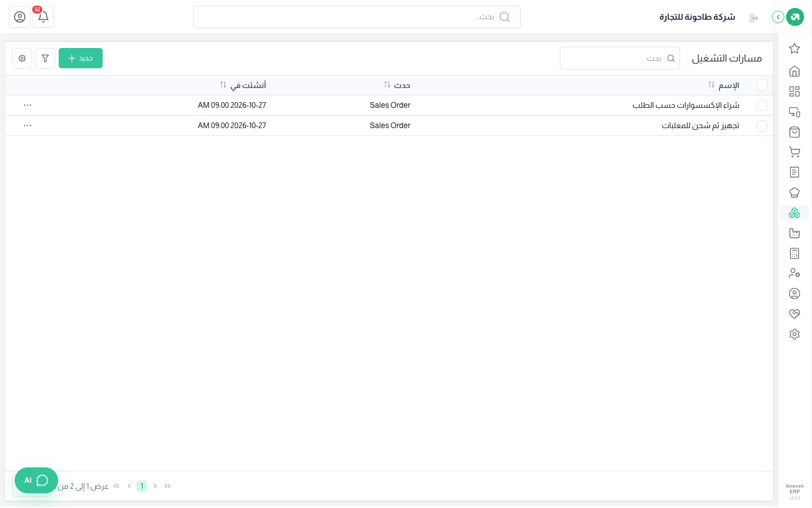Open three-dot menu for first row
812x508 pixels.
click(x=28, y=106)
